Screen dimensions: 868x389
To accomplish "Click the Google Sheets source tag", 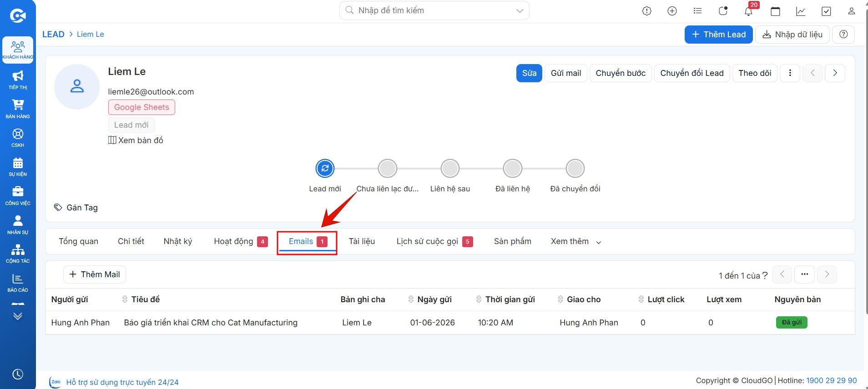I will [x=141, y=107].
